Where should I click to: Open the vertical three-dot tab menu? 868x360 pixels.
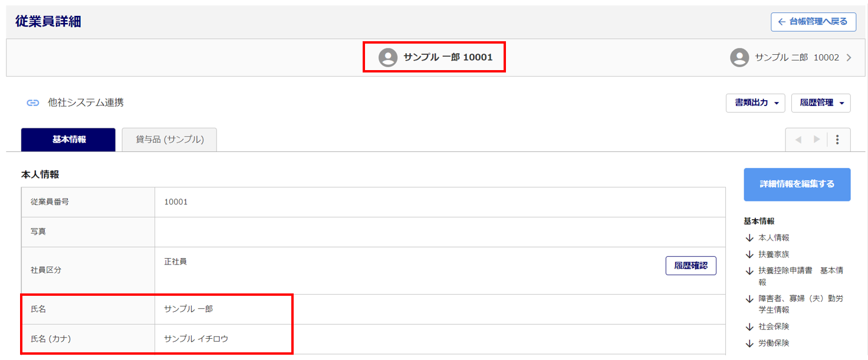[837, 140]
